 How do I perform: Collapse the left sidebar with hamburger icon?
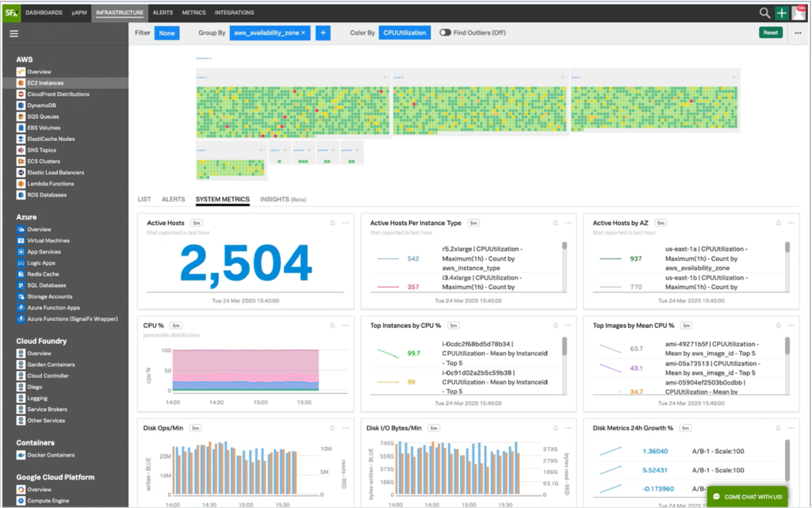click(x=13, y=33)
